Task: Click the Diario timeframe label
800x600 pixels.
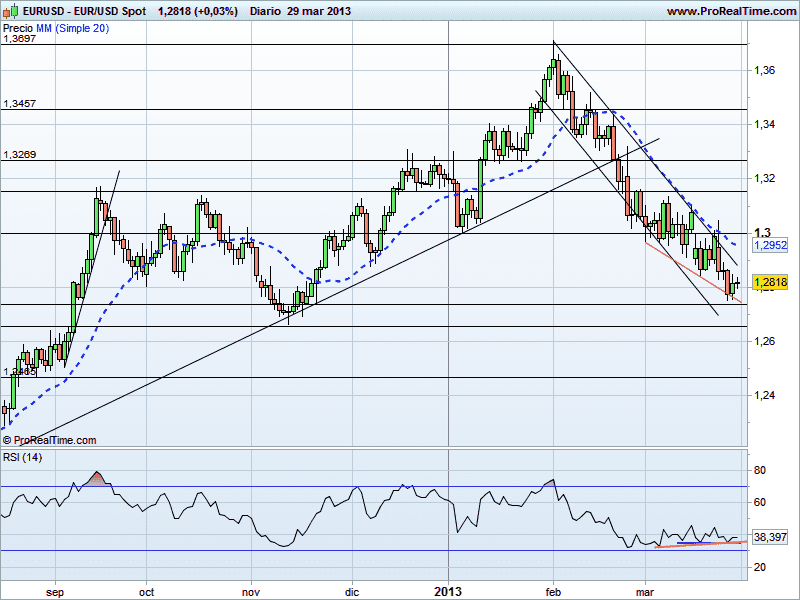Action: [x=265, y=11]
